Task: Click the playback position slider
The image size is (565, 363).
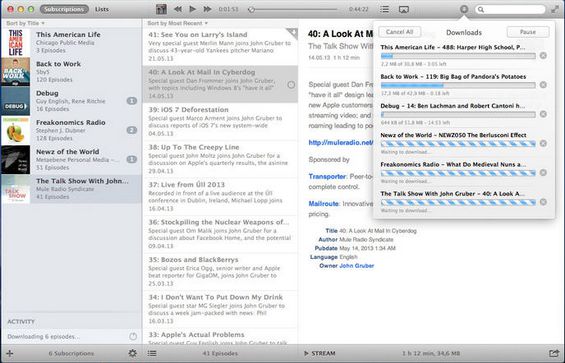Action: tap(293, 9)
